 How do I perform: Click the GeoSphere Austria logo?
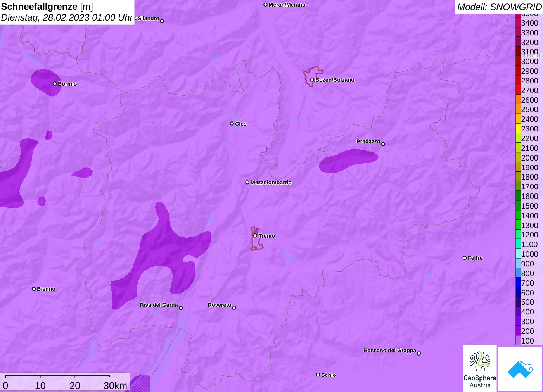click(480, 368)
